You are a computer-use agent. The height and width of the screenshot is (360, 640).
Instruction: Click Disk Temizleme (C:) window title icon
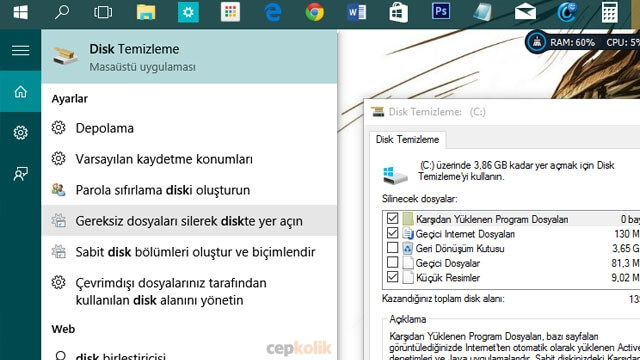378,111
